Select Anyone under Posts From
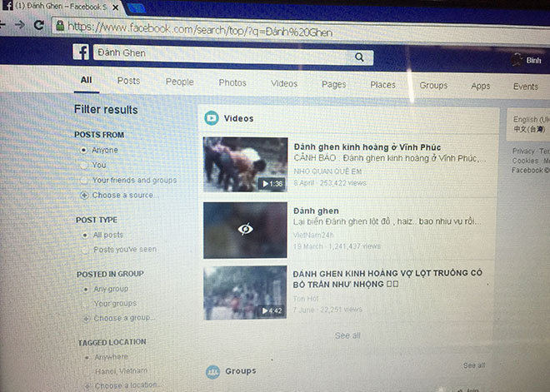Viewport: 550px width, 392px height. pos(83,151)
